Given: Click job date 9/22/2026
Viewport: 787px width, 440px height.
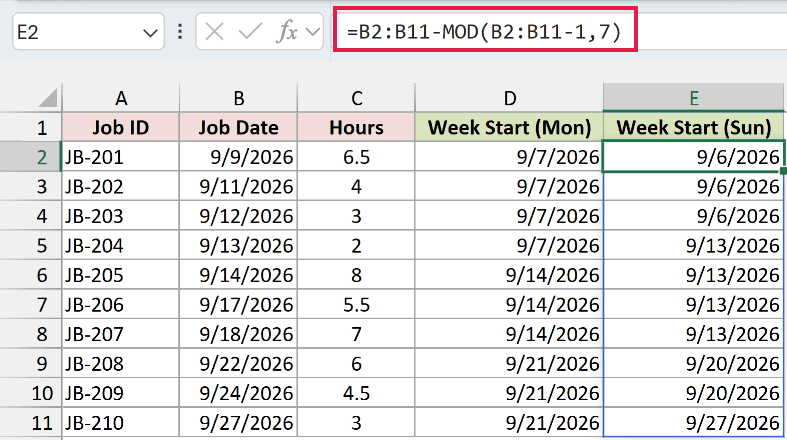Looking at the screenshot, I should coord(238,364).
